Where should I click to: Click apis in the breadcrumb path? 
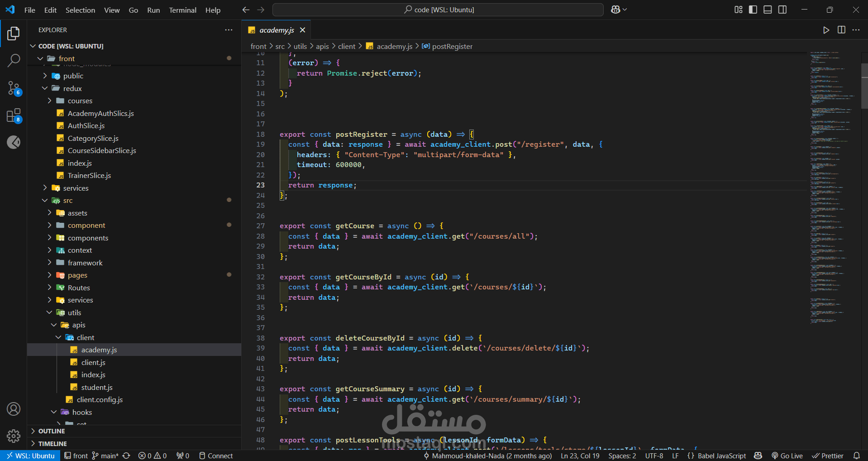pyautogui.click(x=322, y=46)
